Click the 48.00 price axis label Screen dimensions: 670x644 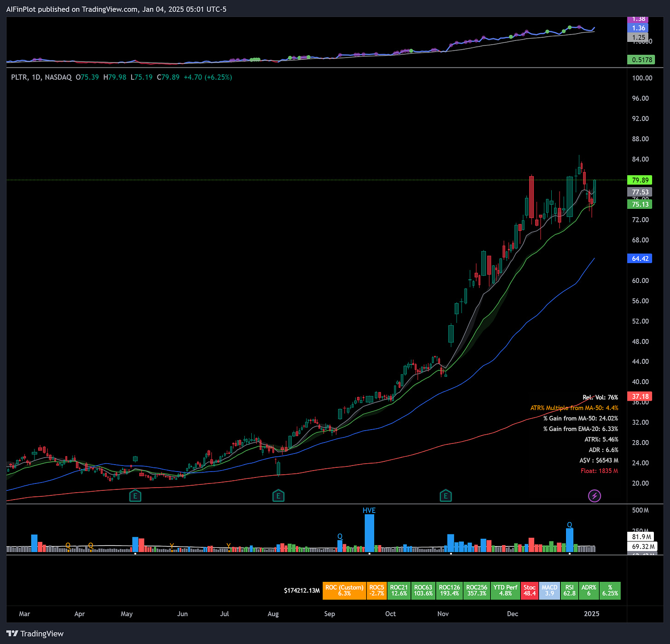pyautogui.click(x=640, y=341)
